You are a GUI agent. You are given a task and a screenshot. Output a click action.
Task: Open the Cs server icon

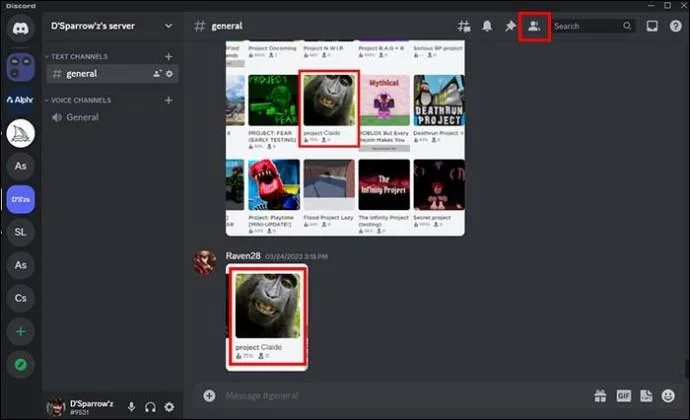click(x=20, y=298)
